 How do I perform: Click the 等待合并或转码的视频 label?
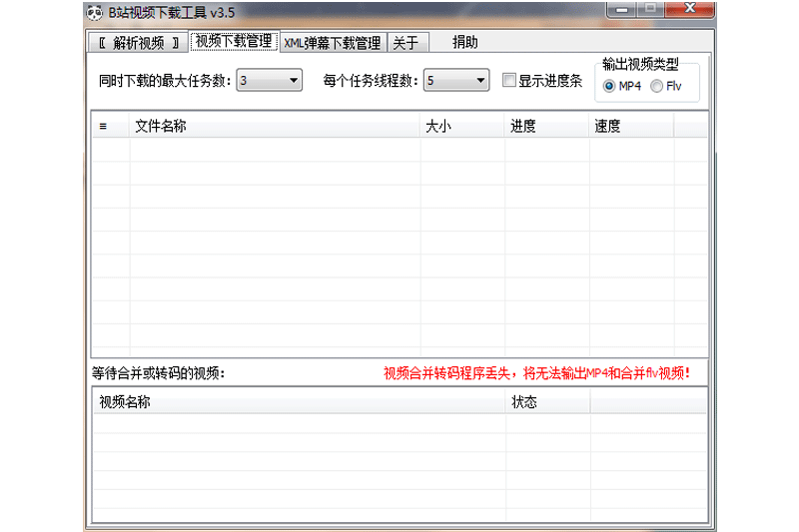click(x=159, y=373)
